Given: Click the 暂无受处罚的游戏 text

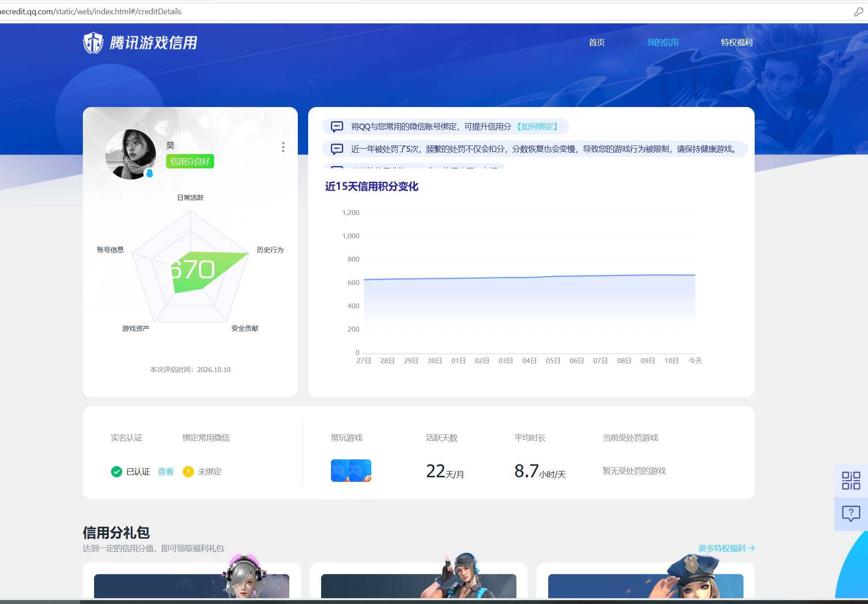Looking at the screenshot, I should 634,471.
